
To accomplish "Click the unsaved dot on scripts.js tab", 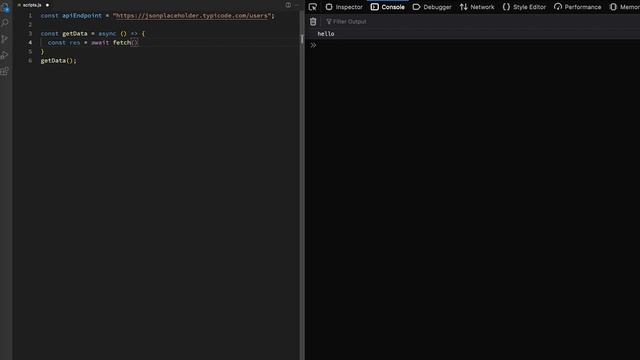I will point(47,5).
